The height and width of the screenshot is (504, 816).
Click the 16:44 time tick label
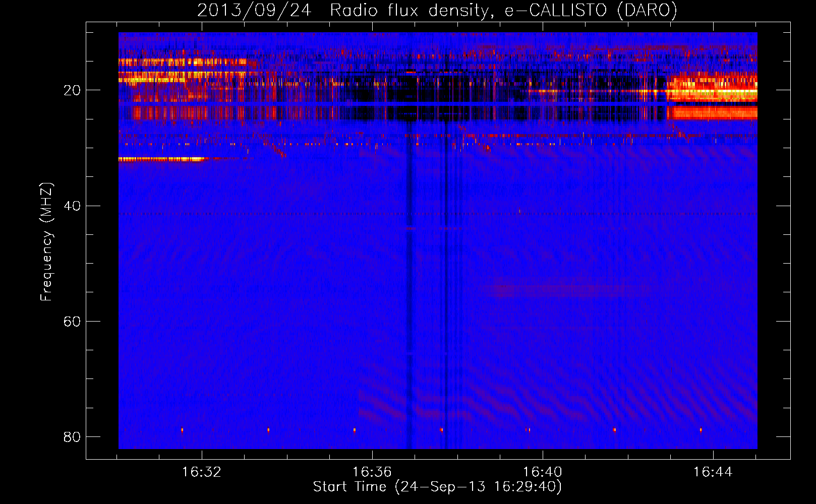pos(713,472)
